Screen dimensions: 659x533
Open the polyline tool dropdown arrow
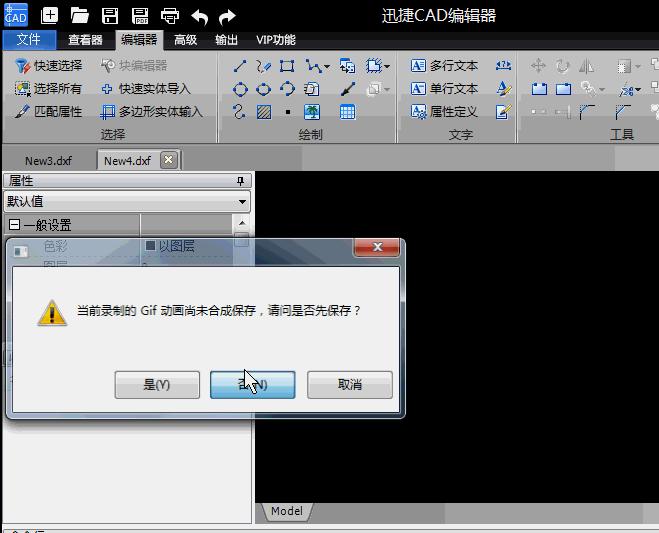[327, 66]
